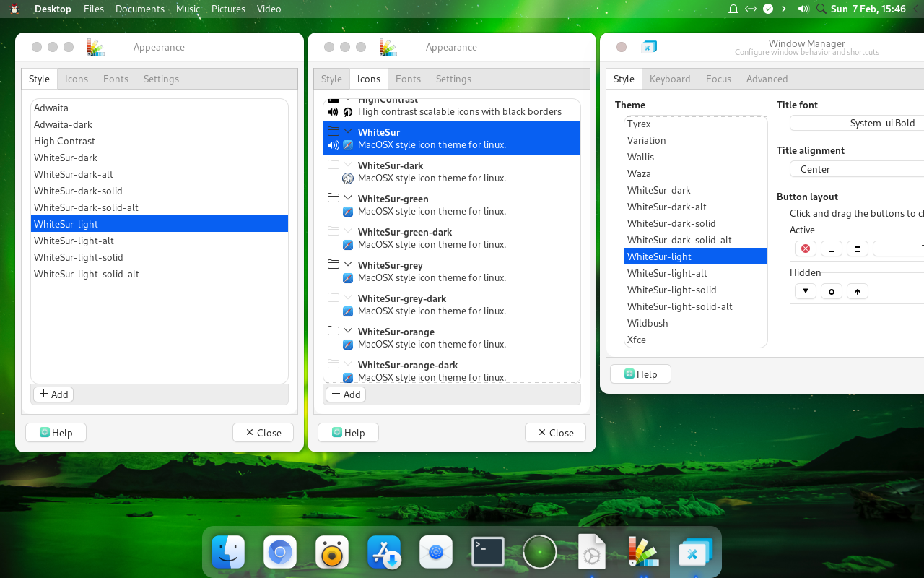The width and height of the screenshot is (924, 578).
Task: Choose Variation in Window Manager theme list
Action: coord(696,140)
